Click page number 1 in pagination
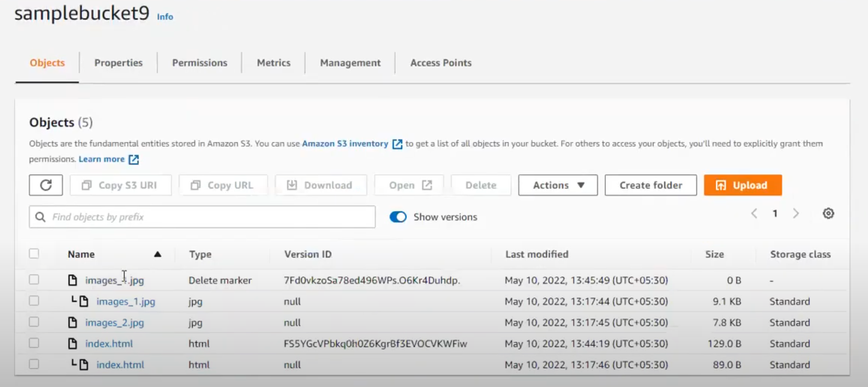Screen dimensions: 868x387 click(775, 213)
